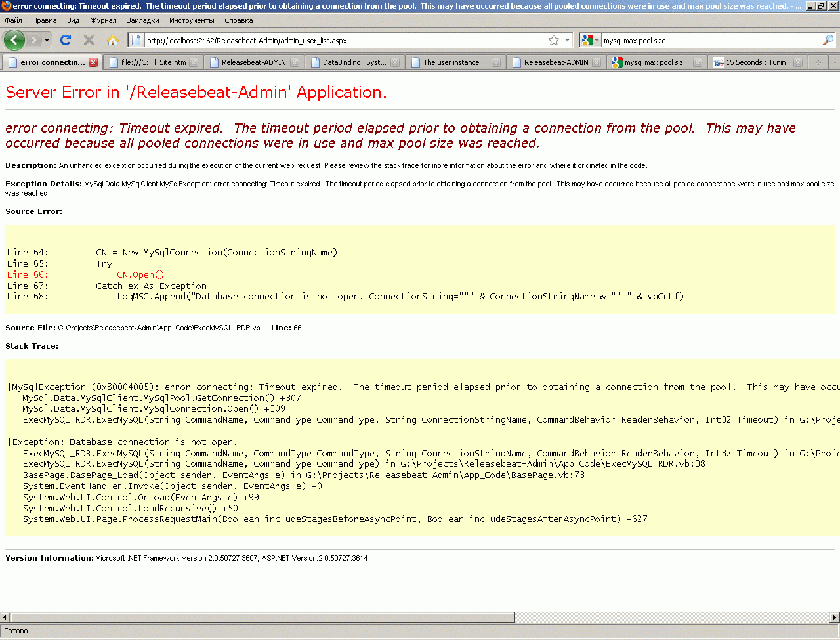Viewport: 840px width, 640px height.
Task: Click 'Line 64:' with New MySqlConnection code
Action: click(172, 253)
